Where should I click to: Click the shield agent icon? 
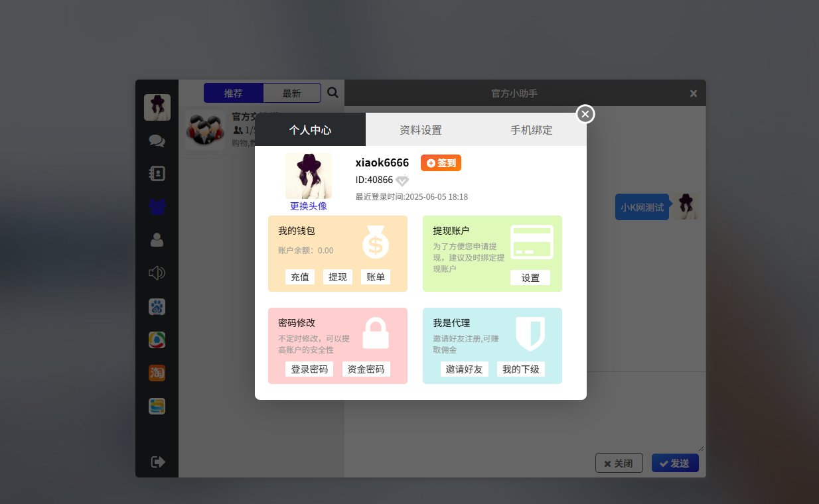pyautogui.click(x=530, y=334)
